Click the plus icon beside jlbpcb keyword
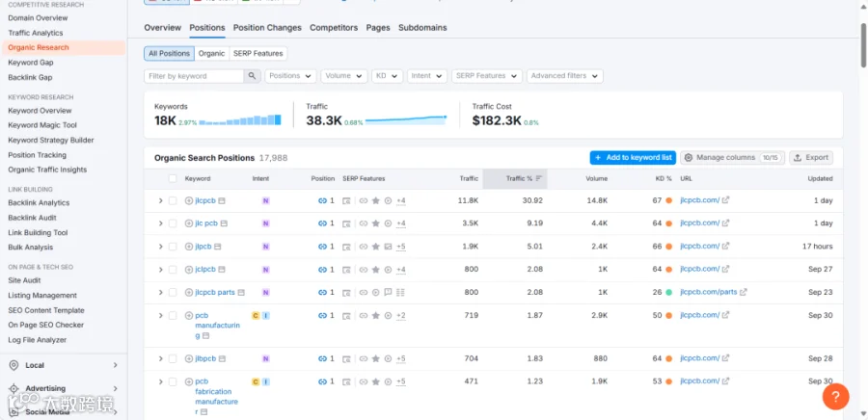The width and height of the screenshot is (868, 420). [189, 358]
